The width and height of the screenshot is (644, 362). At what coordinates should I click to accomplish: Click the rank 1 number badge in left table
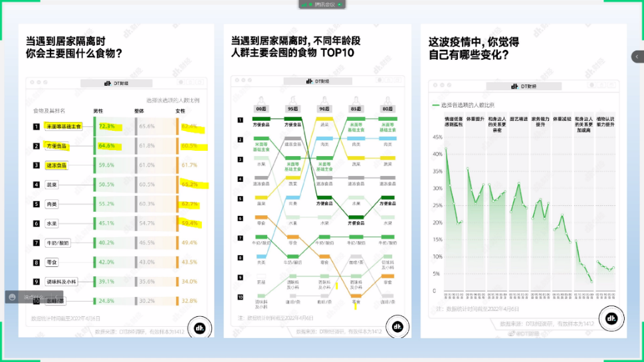tap(37, 126)
